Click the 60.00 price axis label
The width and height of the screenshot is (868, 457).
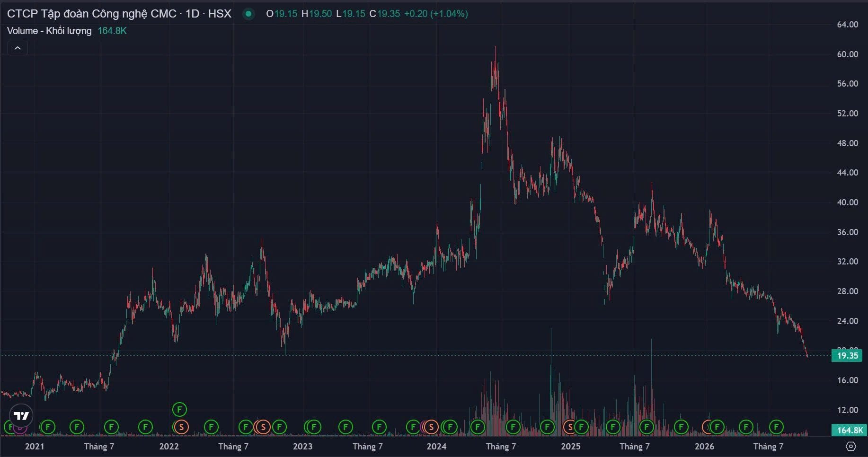click(847, 54)
